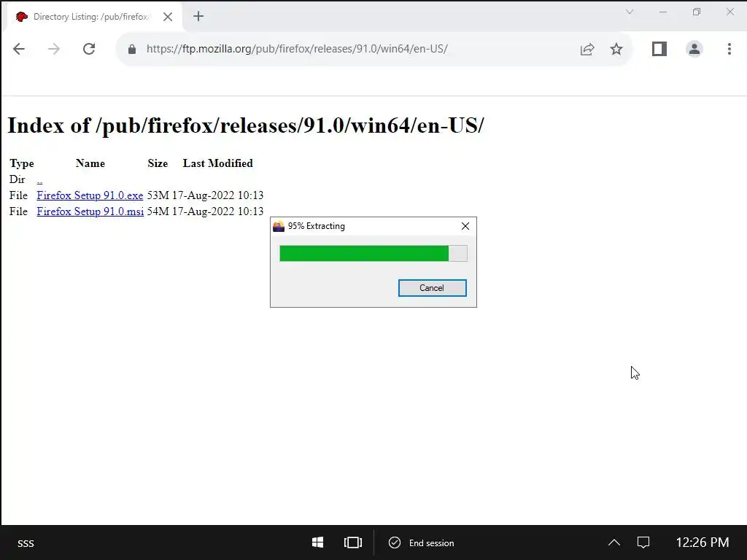Click End session button

[422, 542]
